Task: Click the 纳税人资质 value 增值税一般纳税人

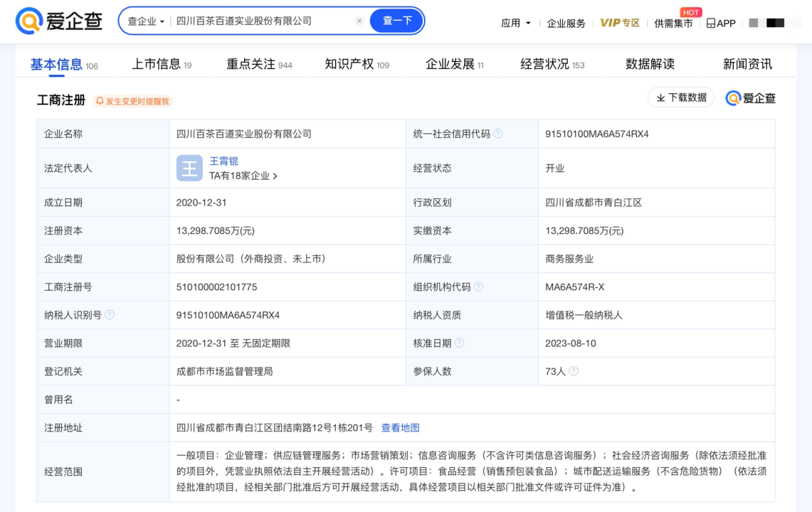Action: (584, 315)
